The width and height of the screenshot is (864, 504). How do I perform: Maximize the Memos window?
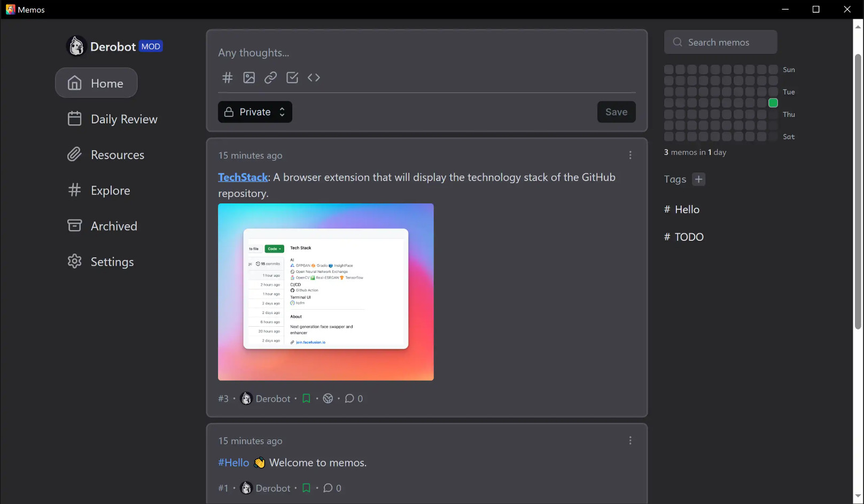click(816, 9)
